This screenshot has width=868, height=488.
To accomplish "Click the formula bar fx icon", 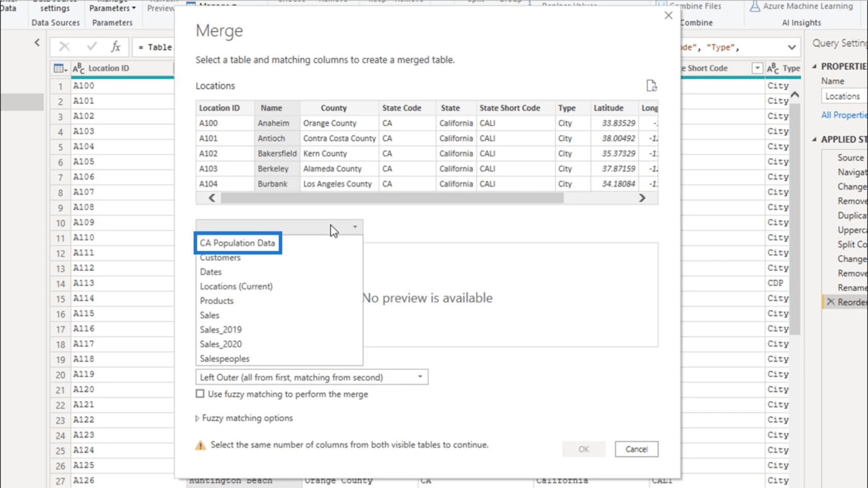I will (x=116, y=47).
